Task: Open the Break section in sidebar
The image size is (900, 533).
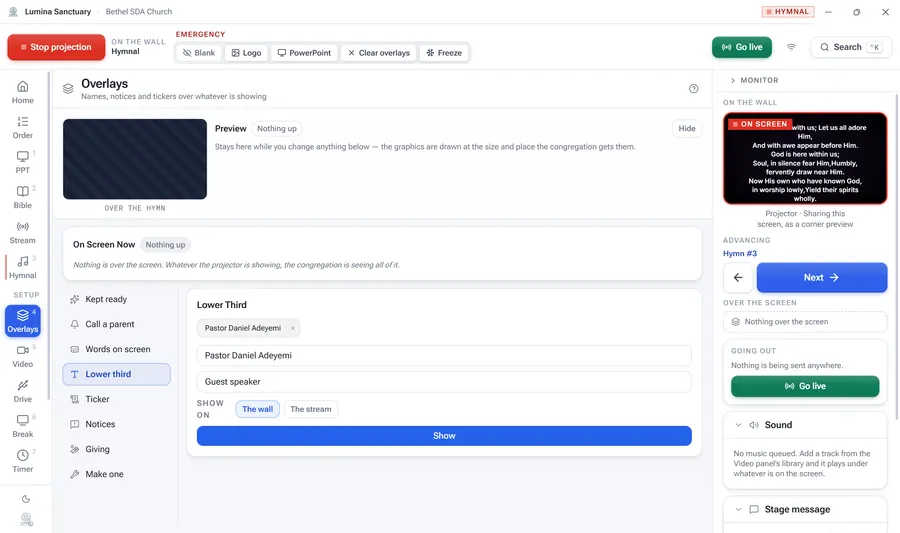Action: click(22, 426)
